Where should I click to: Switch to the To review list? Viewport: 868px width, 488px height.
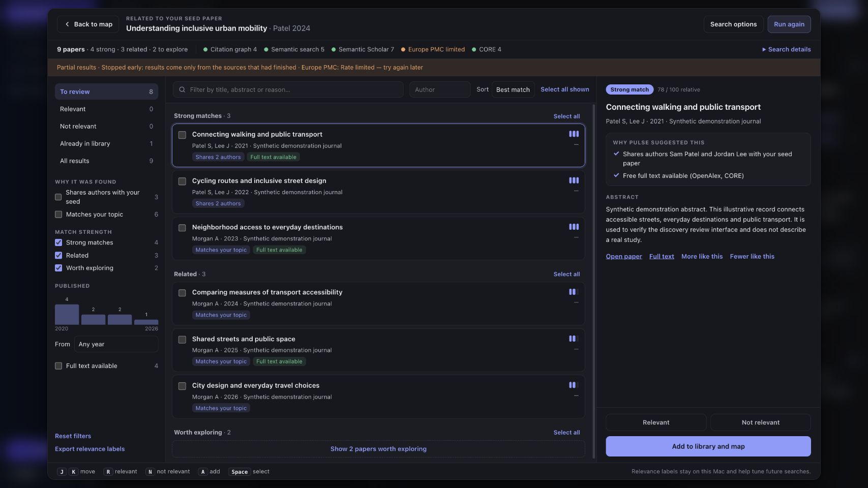click(x=106, y=92)
